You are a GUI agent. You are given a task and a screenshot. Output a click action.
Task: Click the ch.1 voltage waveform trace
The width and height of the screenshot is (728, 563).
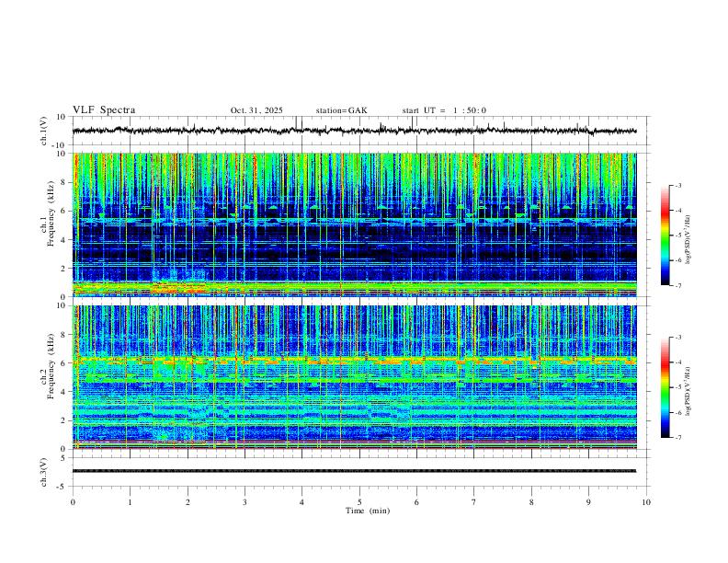point(354,131)
